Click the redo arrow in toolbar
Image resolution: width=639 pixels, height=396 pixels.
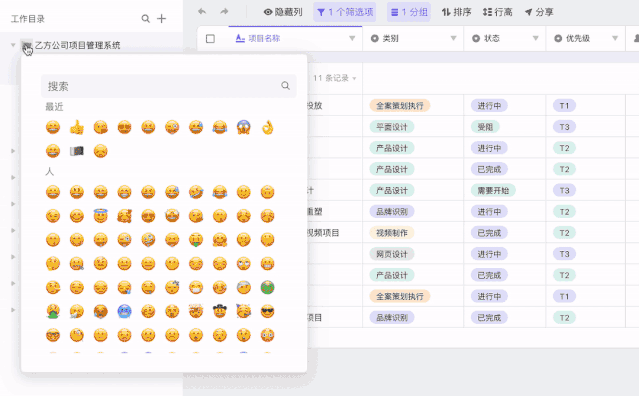click(224, 11)
